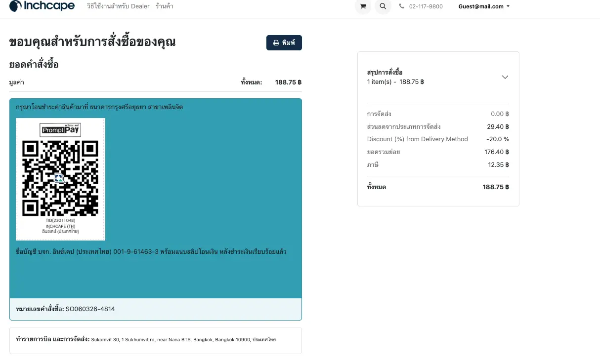Click the search magnifier icon
Viewport: 600px width, 364px height.
tap(383, 6)
